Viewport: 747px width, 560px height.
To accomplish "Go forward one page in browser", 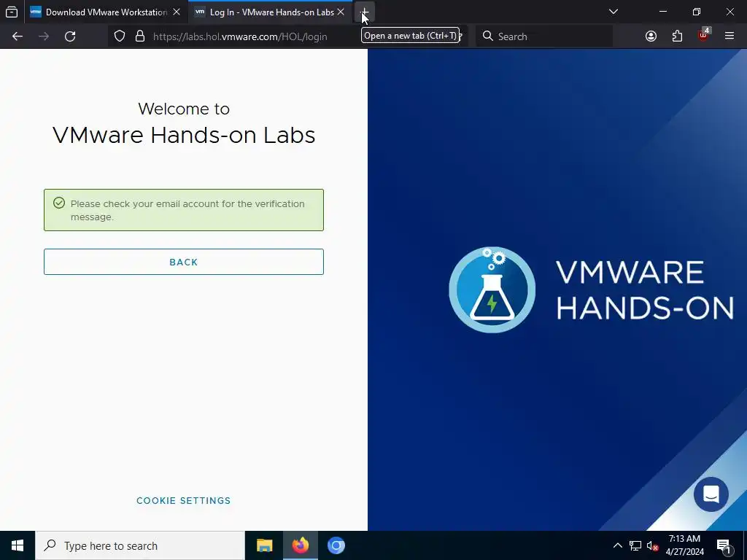I will coord(44,36).
